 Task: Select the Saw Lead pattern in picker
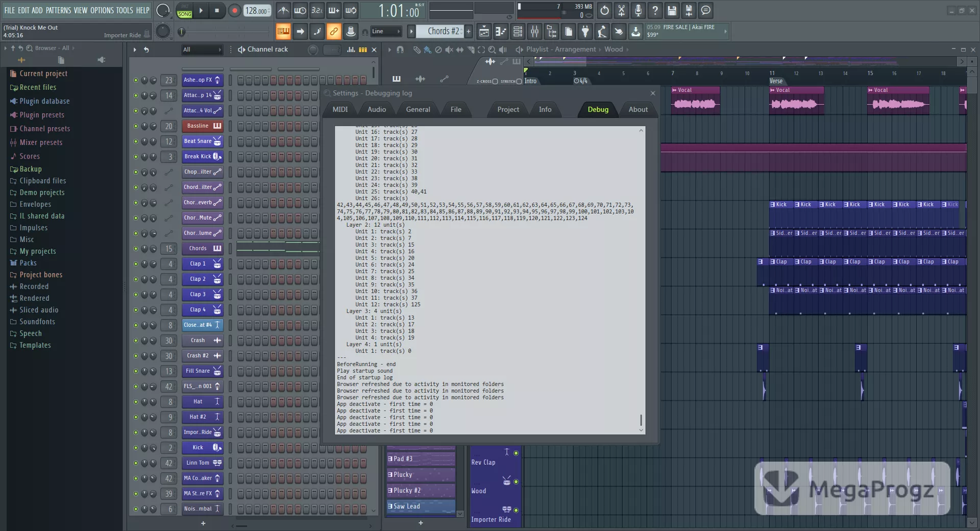coord(421,507)
